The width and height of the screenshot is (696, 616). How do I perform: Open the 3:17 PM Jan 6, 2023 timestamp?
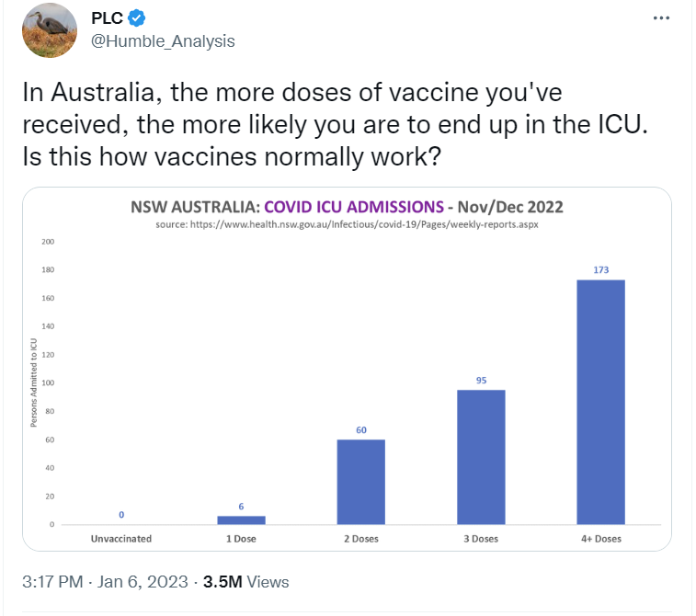tap(102, 582)
